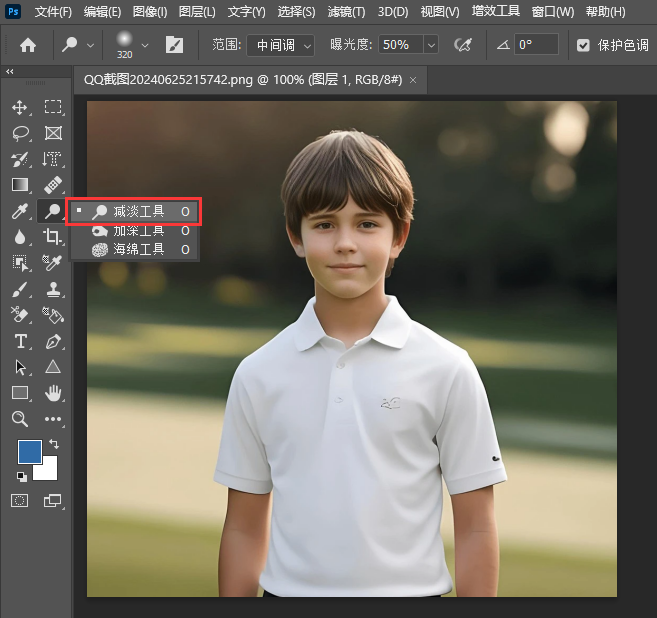Select the Healing Brush bandage tool
The width and height of the screenshot is (657, 618).
(x=53, y=185)
